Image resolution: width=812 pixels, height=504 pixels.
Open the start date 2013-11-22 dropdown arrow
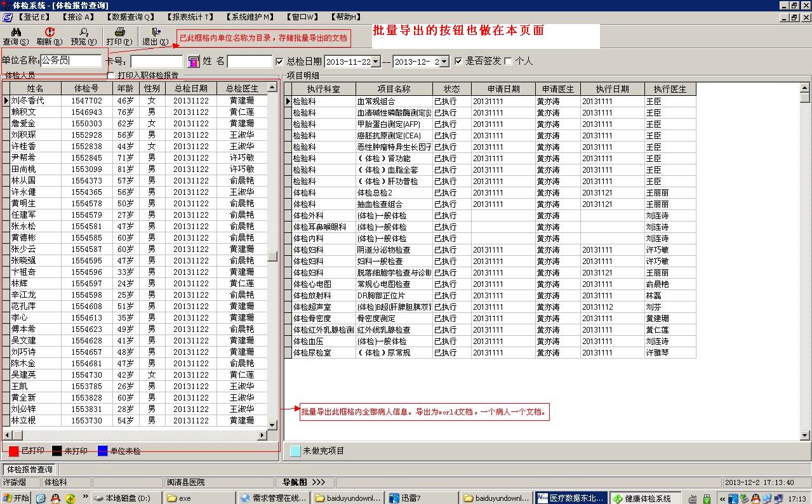(375, 62)
